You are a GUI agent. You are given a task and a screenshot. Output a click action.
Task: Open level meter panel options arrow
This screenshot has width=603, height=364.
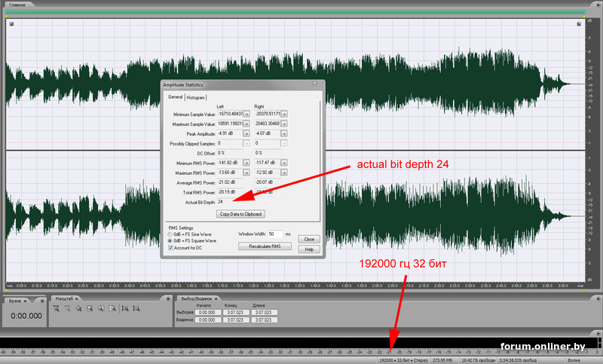point(598,333)
